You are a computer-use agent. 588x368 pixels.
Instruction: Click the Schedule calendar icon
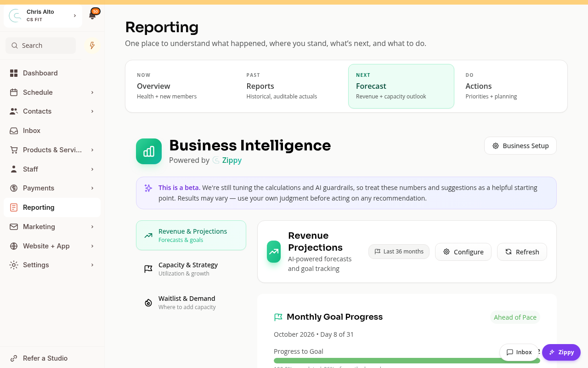coord(14,92)
